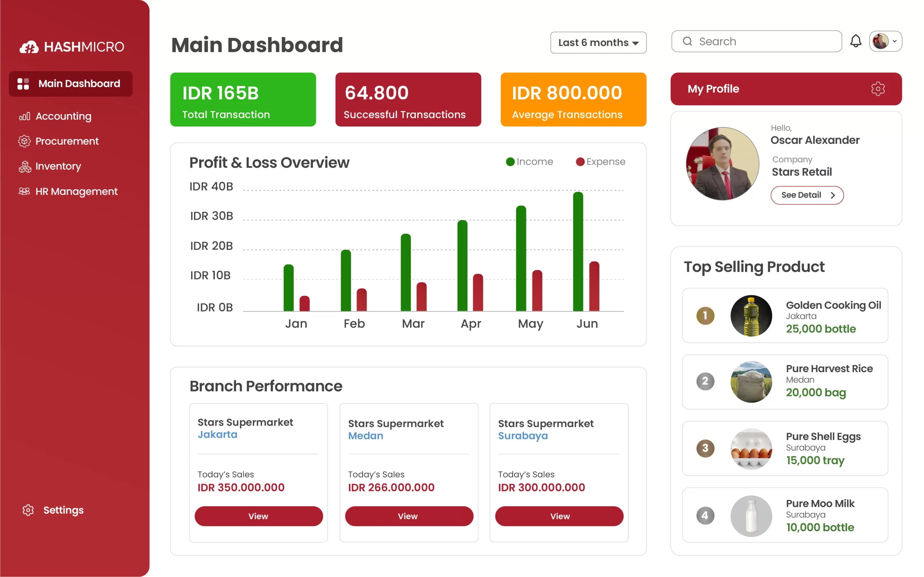Open the Procurement module icon
924x577 pixels.
pos(25,141)
